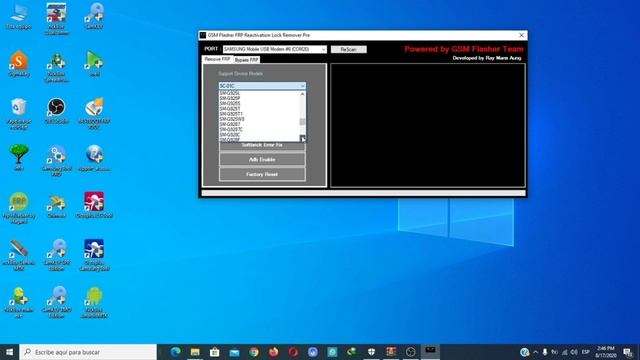Click the GSM Flasher title bar app icon
This screenshot has height=360, width=640.
(203, 36)
